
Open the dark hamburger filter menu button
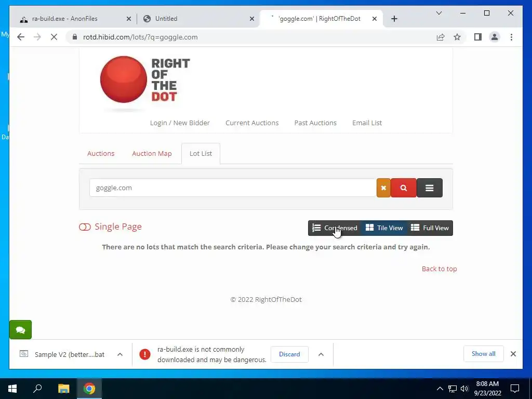430,188
